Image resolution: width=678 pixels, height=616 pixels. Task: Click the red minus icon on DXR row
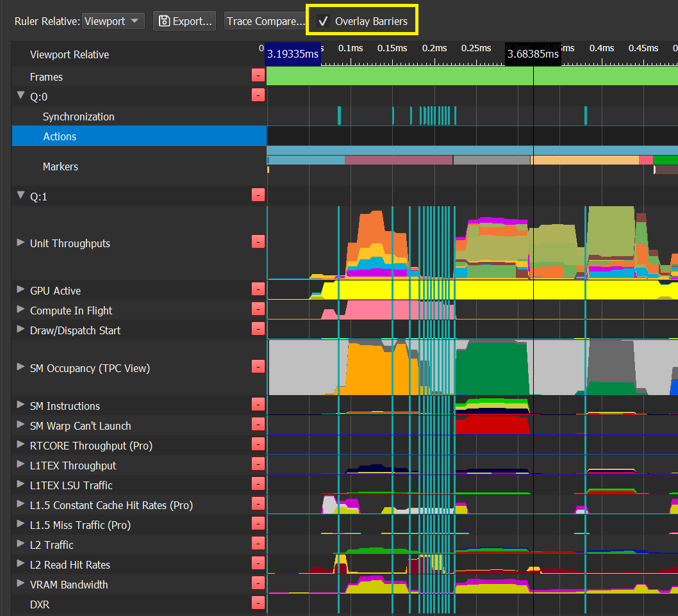point(258,603)
